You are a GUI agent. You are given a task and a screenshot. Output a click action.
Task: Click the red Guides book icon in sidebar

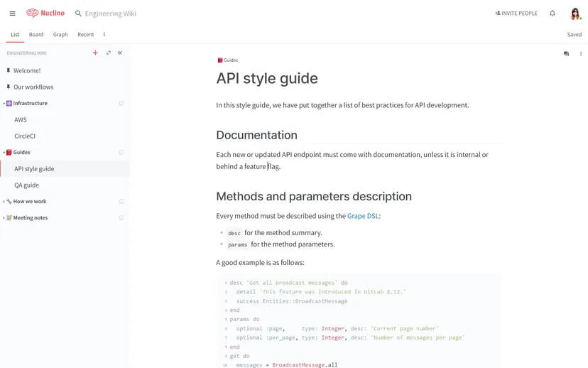(x=9, y=152)
